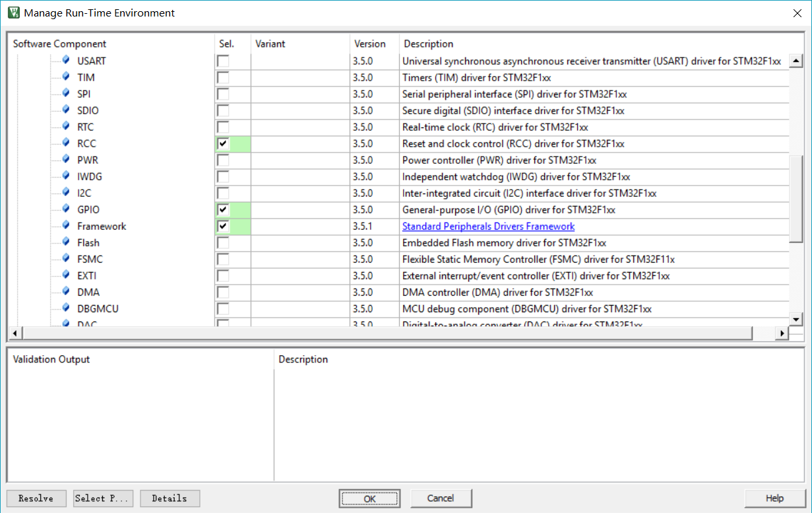This screenshot has width=812, height=513.
Task: Click the SDIO component diamond icon
Action: click(x=66, y=110)
